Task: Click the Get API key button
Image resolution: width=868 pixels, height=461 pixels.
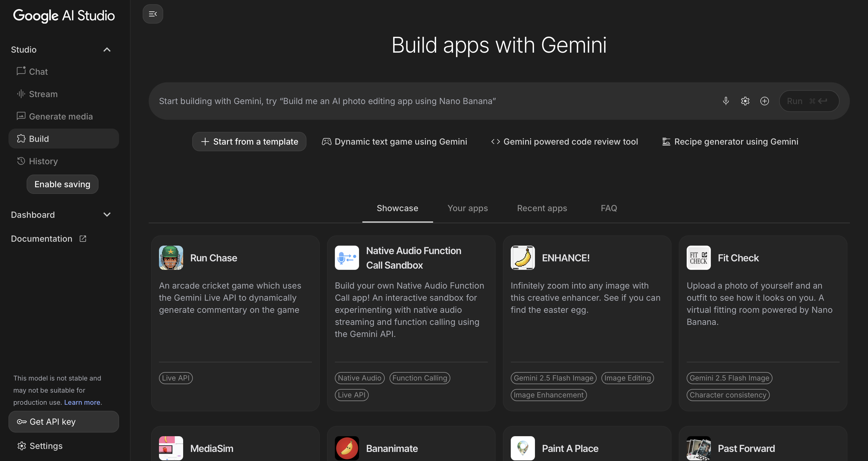Action: click(x=64, y=422)
